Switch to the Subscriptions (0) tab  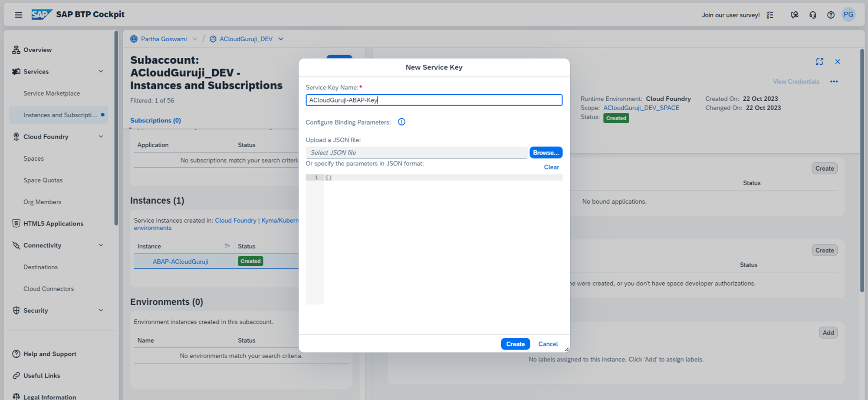click(155, 121)
